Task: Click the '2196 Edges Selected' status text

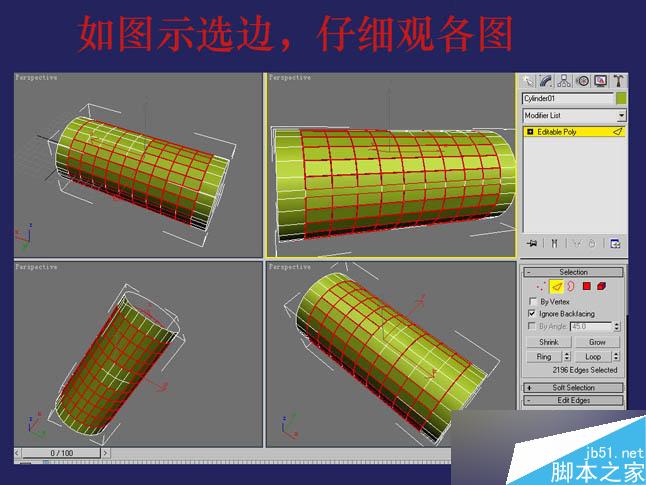Action: [585, 370]
